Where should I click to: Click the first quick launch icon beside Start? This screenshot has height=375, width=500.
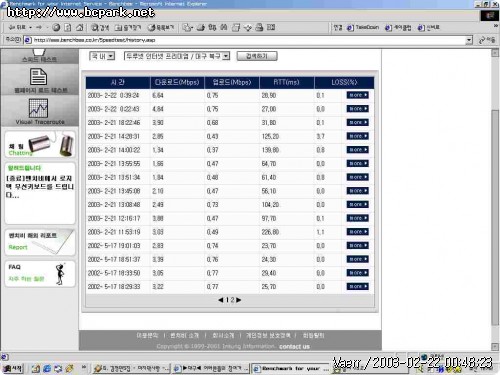coord(36,368)
